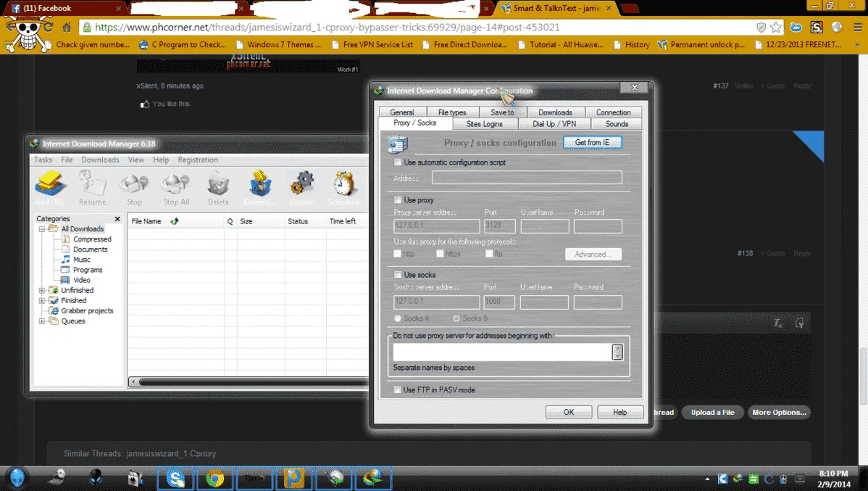Open the File types tab
Screen dimensions: 868x491
click(x=451, y=112)
